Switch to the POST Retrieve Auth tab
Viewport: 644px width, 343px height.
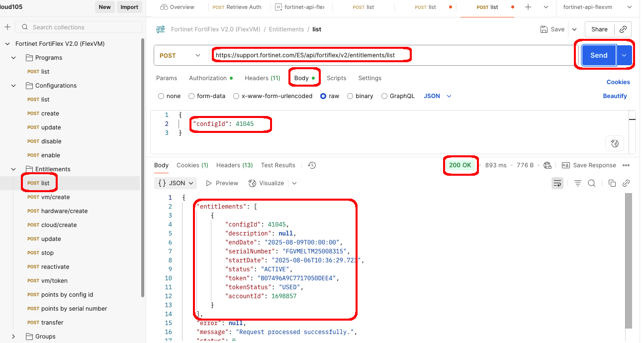click(236, 7)
